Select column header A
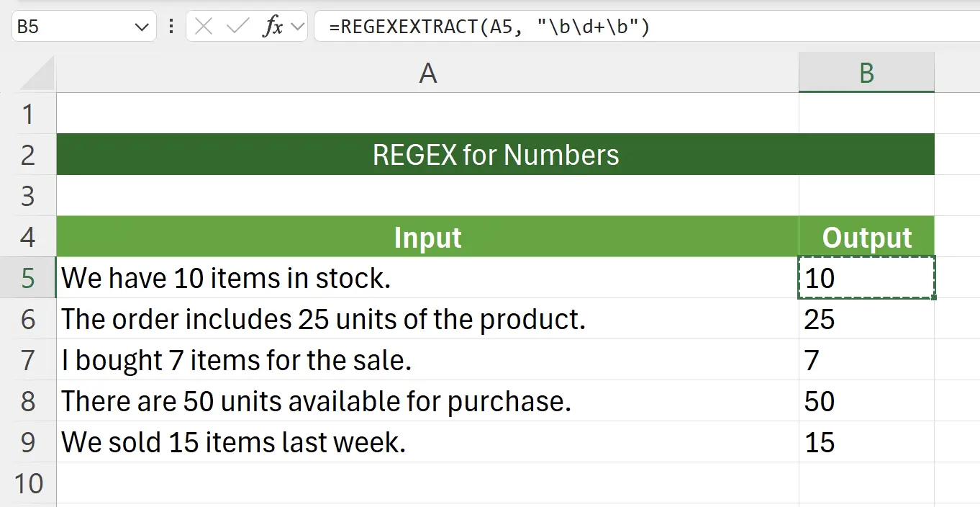Viewport: 980px width, 507px height. (427, 73)
